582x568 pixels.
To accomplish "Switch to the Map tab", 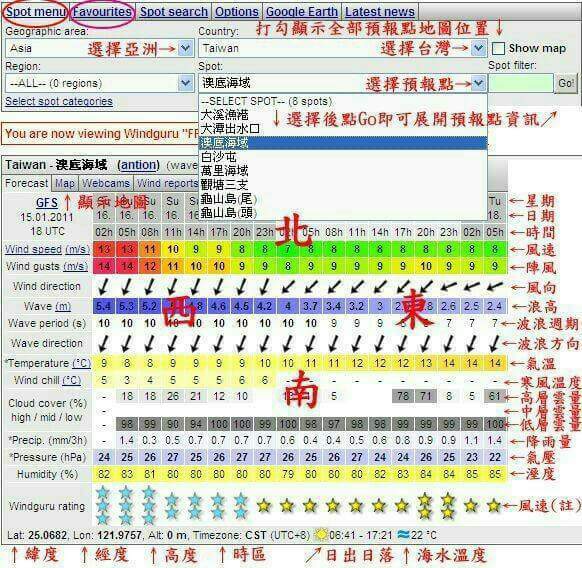I will click(x=65, y=183).
